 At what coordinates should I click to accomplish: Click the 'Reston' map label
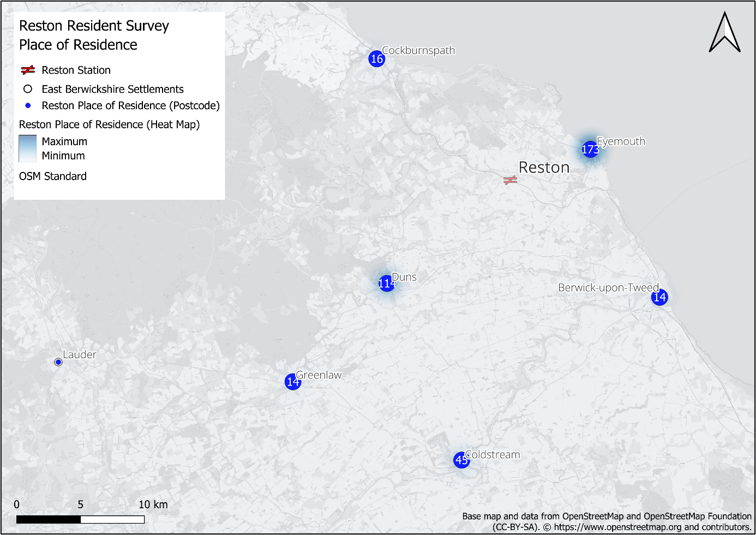[x=544, y=167]
